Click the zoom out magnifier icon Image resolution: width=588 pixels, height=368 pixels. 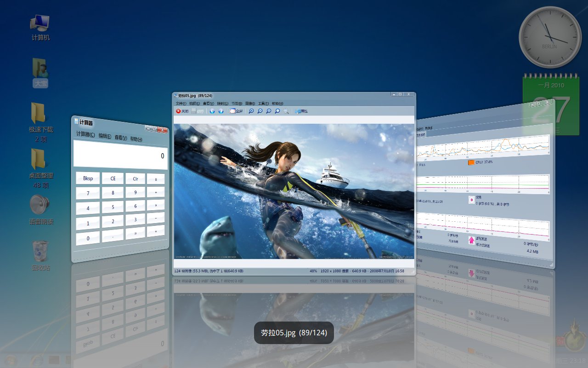tap(260, 111)
